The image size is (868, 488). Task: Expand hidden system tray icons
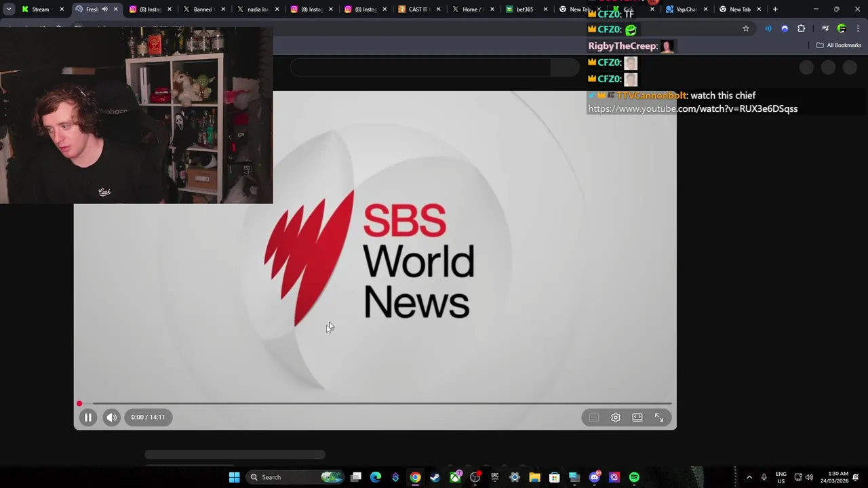pyautogui.click(x=749, y=477)
